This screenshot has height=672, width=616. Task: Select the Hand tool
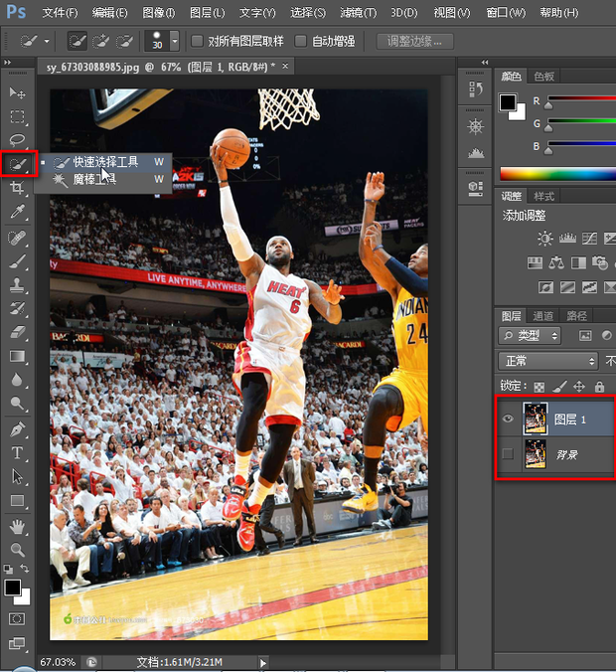(x=17, y=526)
